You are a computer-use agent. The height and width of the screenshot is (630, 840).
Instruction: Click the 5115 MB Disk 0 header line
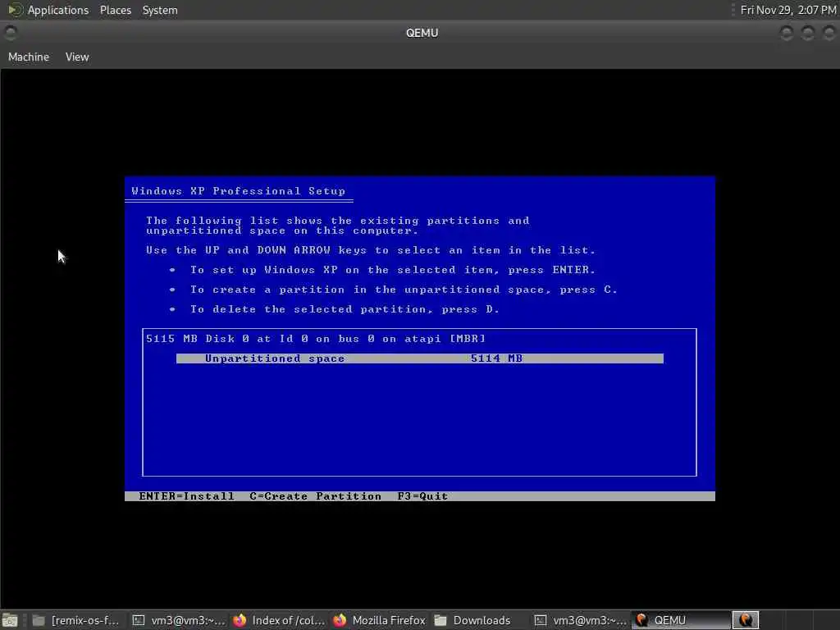click(x=316, y=339)
